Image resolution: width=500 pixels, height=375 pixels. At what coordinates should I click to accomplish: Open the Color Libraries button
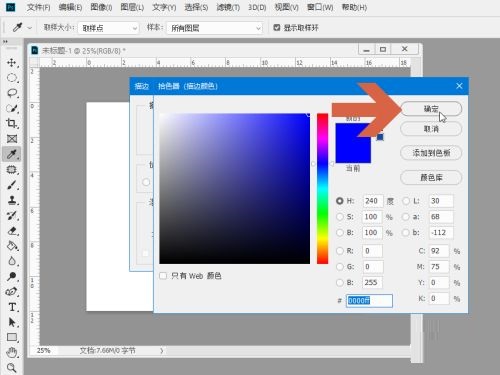(431, 177)
